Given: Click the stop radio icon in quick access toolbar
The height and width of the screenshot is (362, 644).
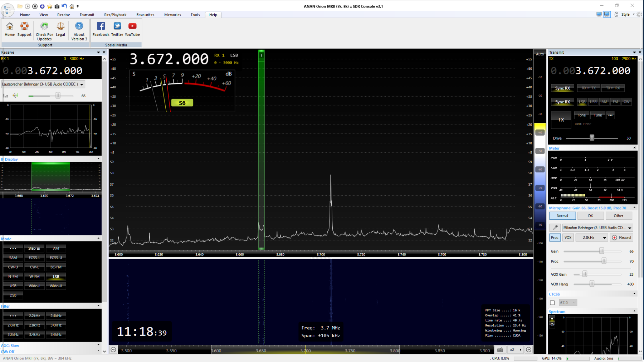Looking at the screenshot, I should click(x=35, y=6).
